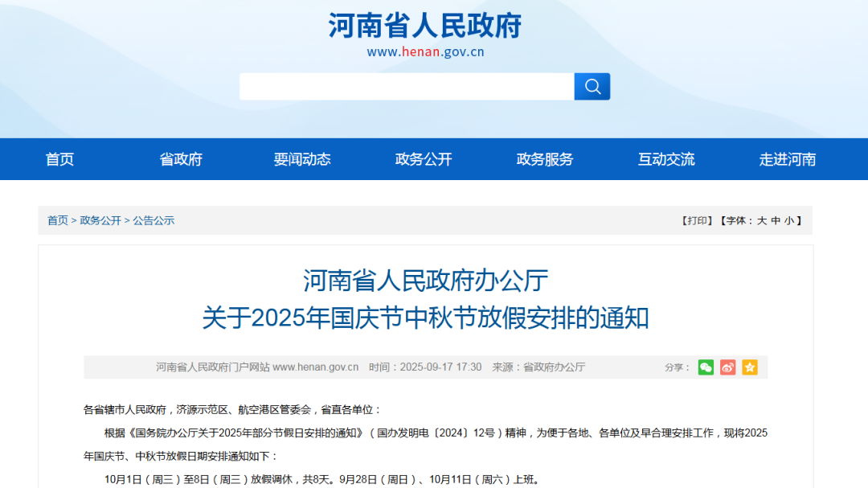Open the 省政府 navigation menu item
The height and width of the screenshot is (488, 868).
tap(181, 159)
